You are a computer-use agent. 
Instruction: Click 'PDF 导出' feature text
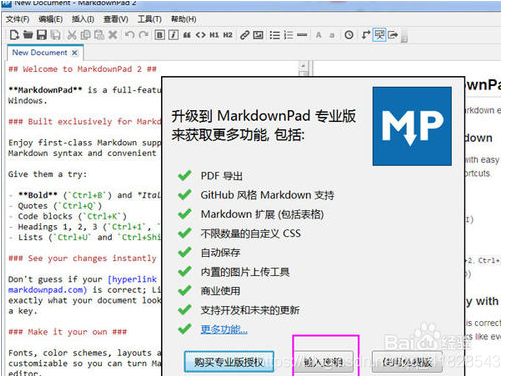click(222, 176)
